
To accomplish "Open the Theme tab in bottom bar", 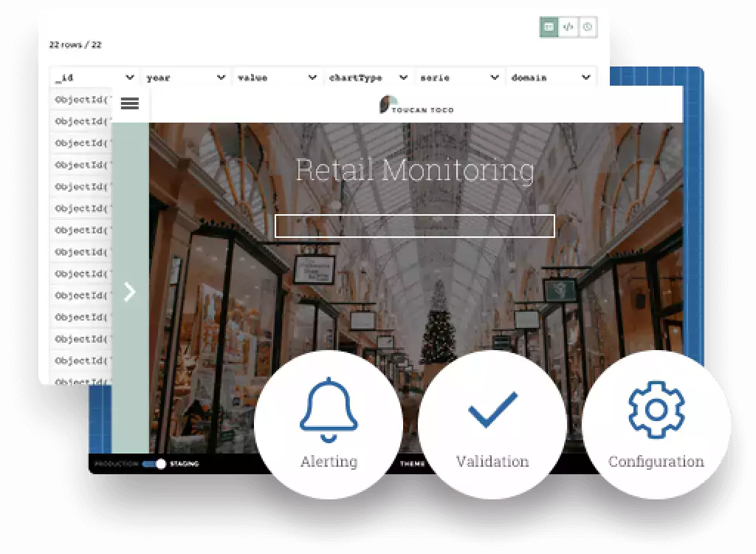I will pos(412,464).
